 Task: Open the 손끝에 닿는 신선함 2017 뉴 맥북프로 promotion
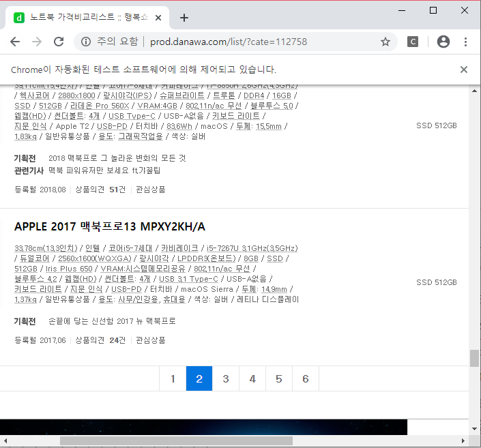pyautogui.click(x=112, y=321)
